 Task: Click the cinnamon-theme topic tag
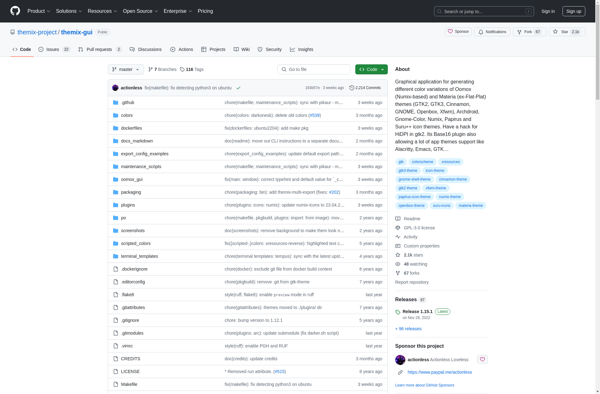(x=453, y=179)
